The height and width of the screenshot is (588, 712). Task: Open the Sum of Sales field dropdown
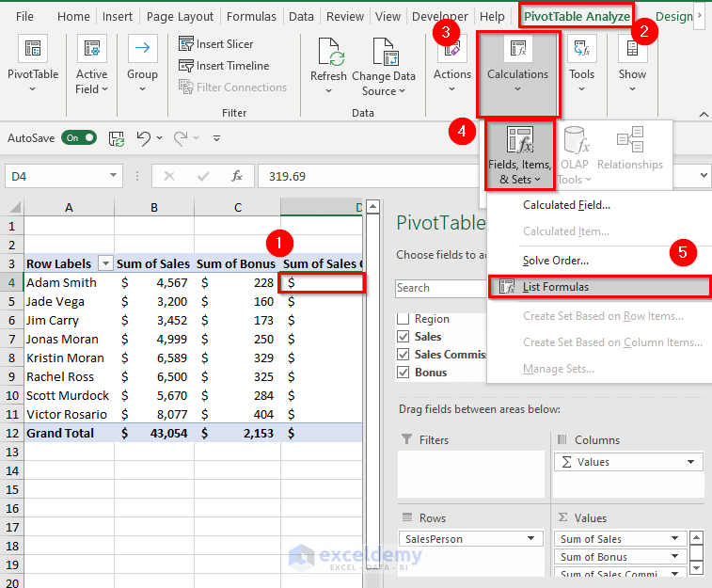674,538
